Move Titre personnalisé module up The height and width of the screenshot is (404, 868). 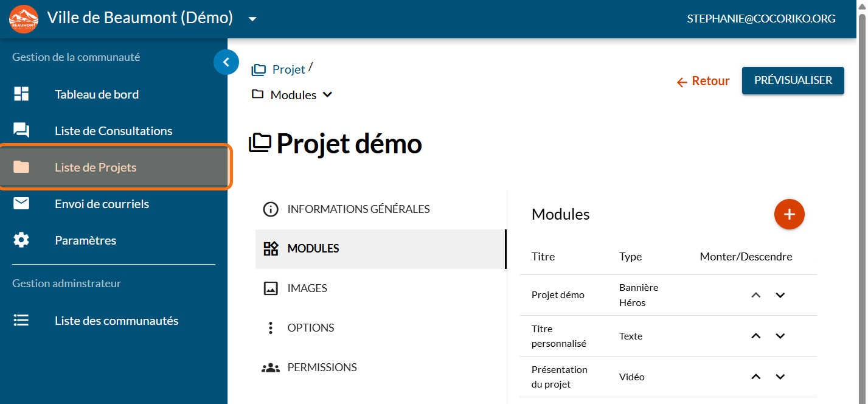click(756, 336)
